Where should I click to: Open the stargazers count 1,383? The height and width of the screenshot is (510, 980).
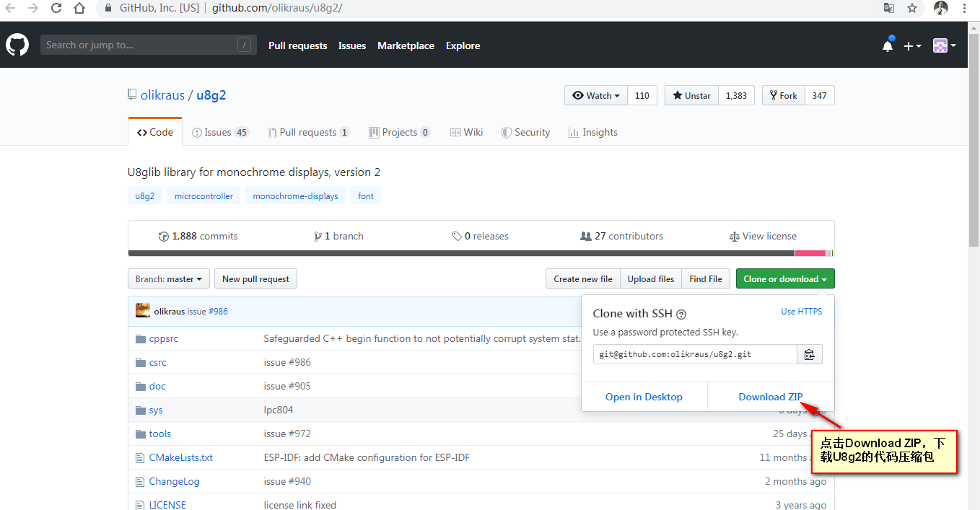[x=736, y=95]
